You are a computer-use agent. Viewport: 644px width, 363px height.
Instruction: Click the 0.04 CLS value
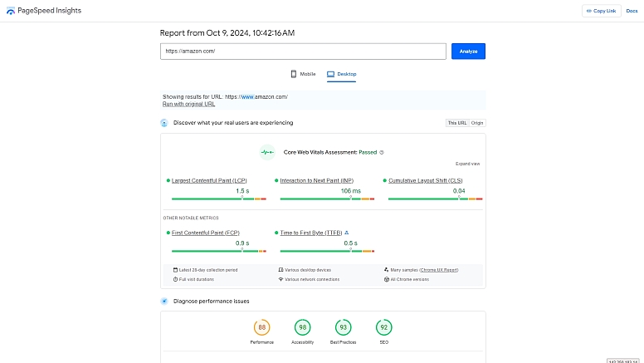tap(459, 191)
